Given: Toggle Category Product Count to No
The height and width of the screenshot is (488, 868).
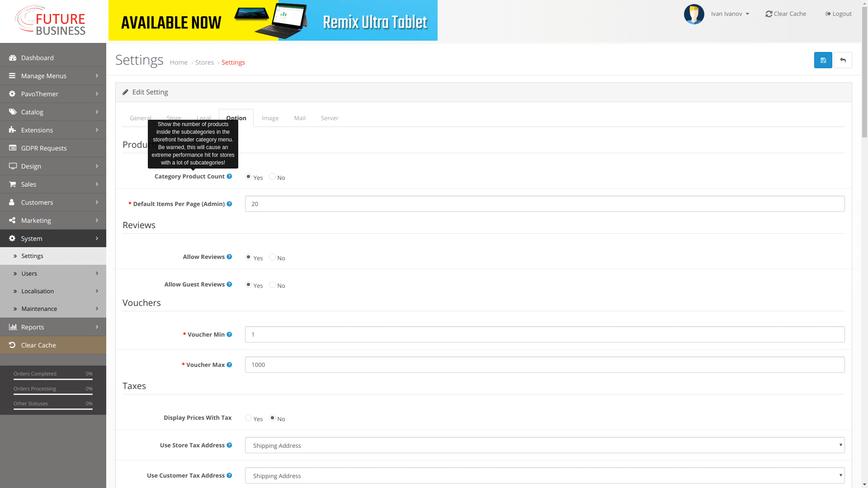Looking at the screenshot, I should coord(273,176).
